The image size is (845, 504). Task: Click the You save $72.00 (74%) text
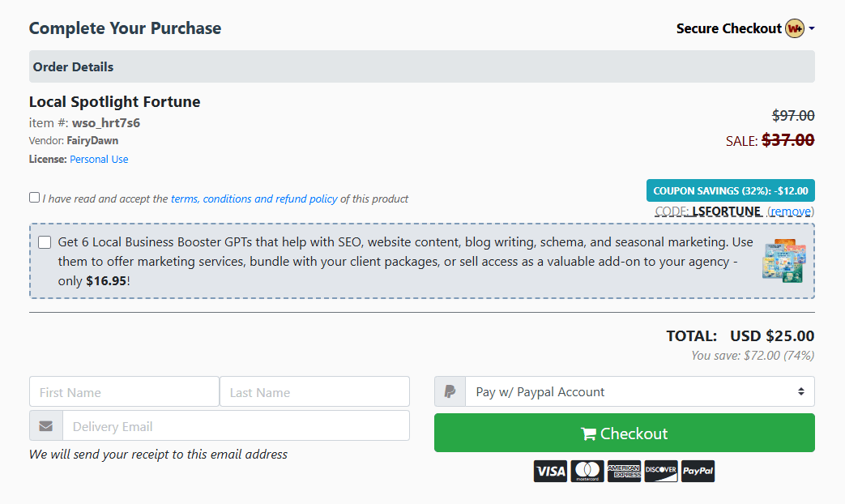[x=753, y=355]
